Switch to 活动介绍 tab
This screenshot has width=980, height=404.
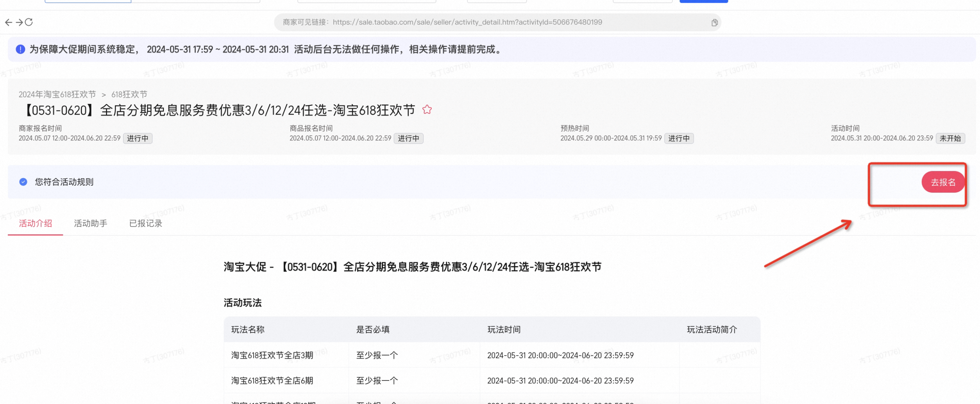(x=36, y=223)
